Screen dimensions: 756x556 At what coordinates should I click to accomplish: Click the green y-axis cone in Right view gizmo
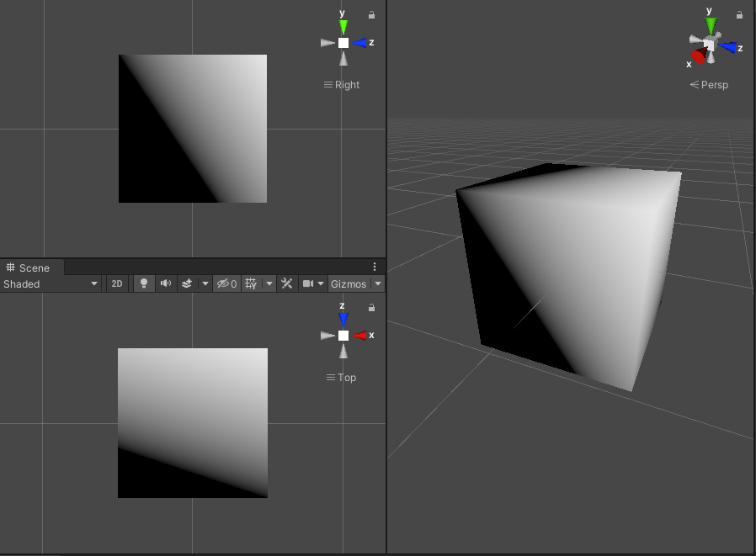point(343,27)
